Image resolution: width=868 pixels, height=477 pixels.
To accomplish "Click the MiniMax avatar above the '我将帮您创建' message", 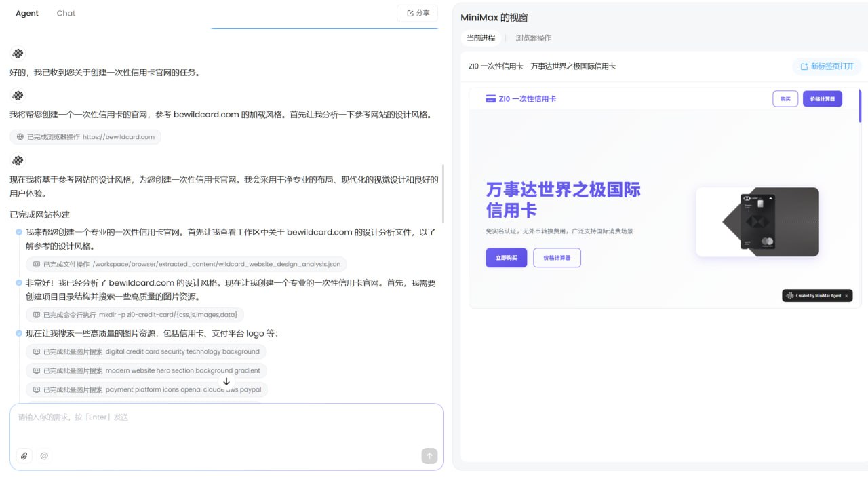I will [x=18, y=96].
